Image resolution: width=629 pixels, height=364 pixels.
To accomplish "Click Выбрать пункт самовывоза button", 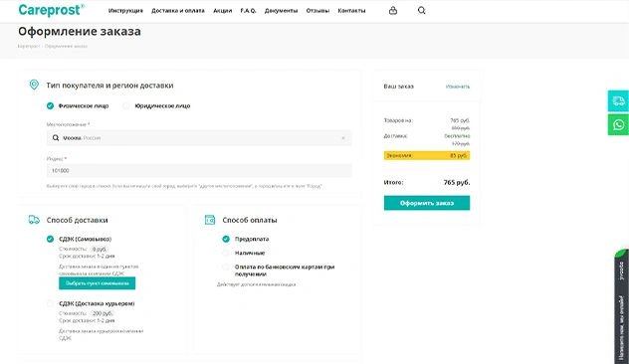I will 98,283.
